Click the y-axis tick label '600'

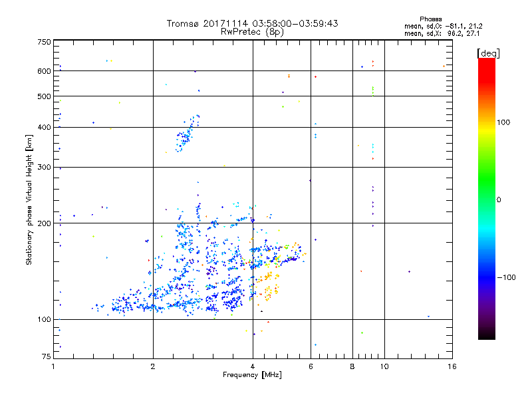(44, 71)
